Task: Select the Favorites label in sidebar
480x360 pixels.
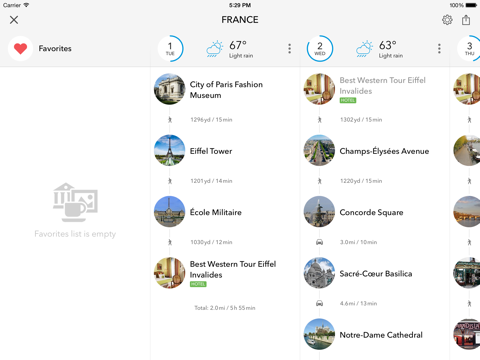Action: pos(55,49)
